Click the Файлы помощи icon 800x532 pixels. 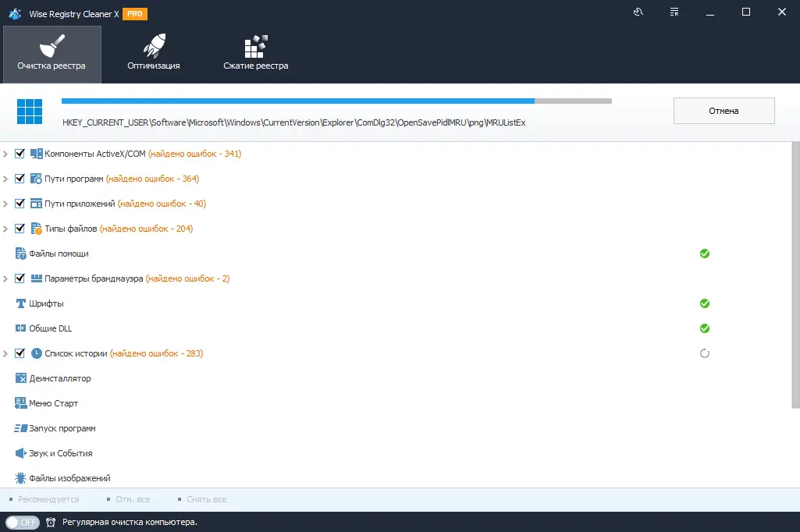21,254
